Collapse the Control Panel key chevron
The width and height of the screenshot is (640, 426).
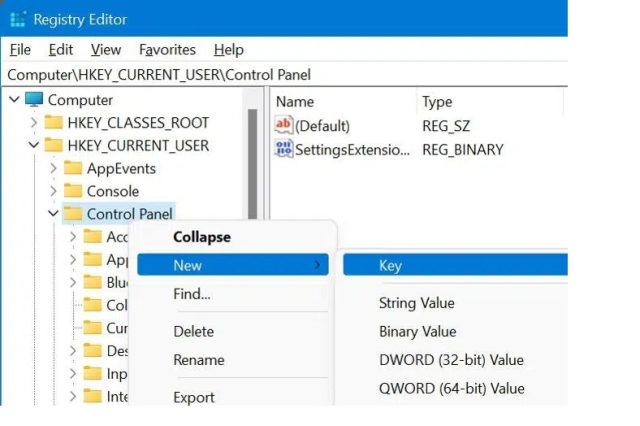point(53,213)
